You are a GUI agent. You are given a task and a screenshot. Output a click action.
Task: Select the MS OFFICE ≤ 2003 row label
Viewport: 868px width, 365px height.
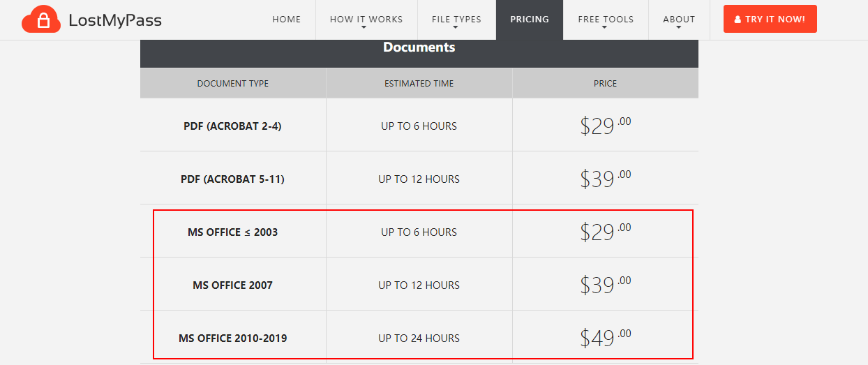[x=232, y=232]
